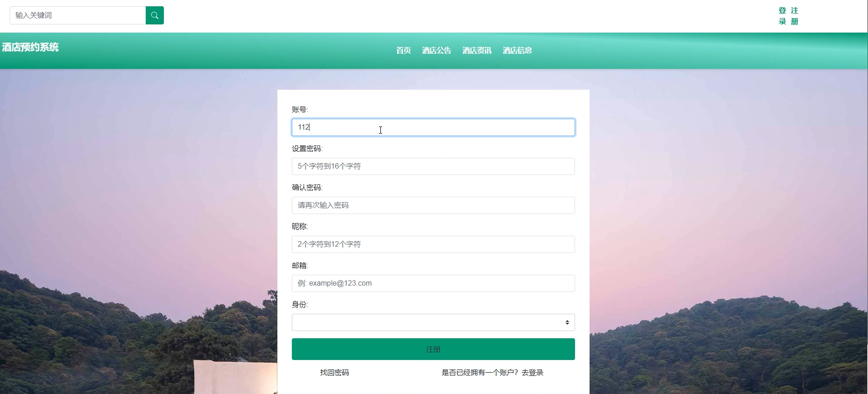
Task: Click the green search magnifier icon
Action: pos(155,15)
